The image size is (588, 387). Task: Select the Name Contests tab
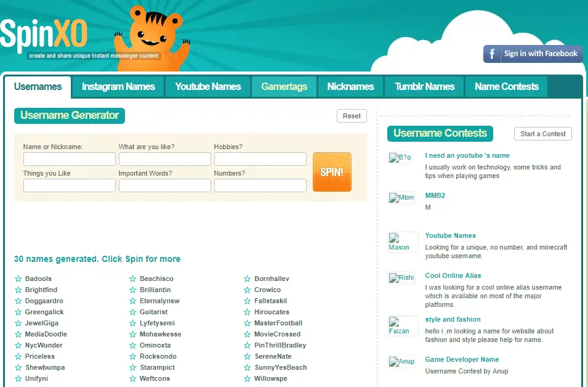[506, 87]
